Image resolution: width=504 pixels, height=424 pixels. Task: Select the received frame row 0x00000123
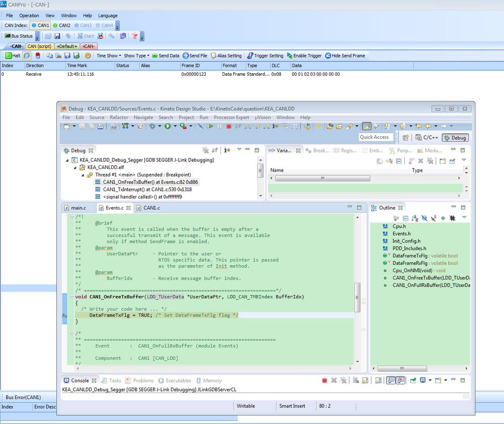point(207,74)
